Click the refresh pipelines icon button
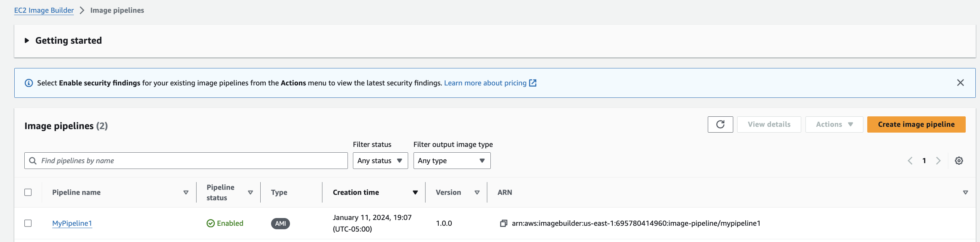This screenshot has width=980, height=242. (x=720, y=124)
